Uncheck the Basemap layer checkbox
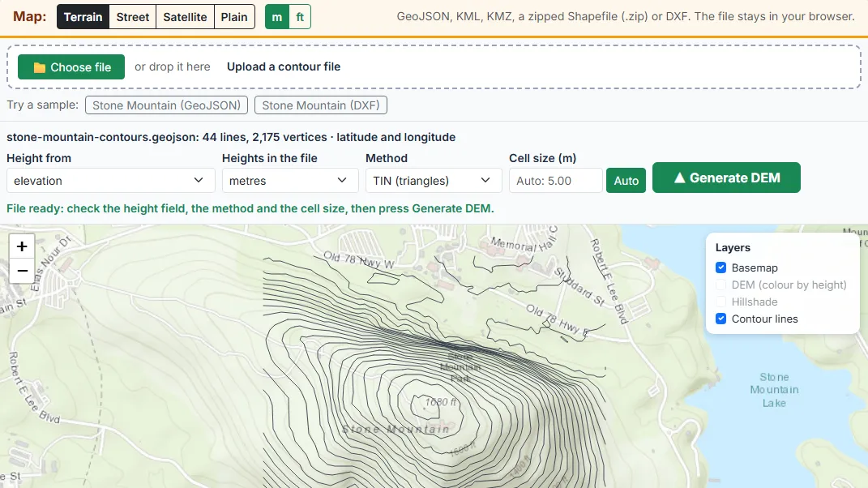 point(720,268)
